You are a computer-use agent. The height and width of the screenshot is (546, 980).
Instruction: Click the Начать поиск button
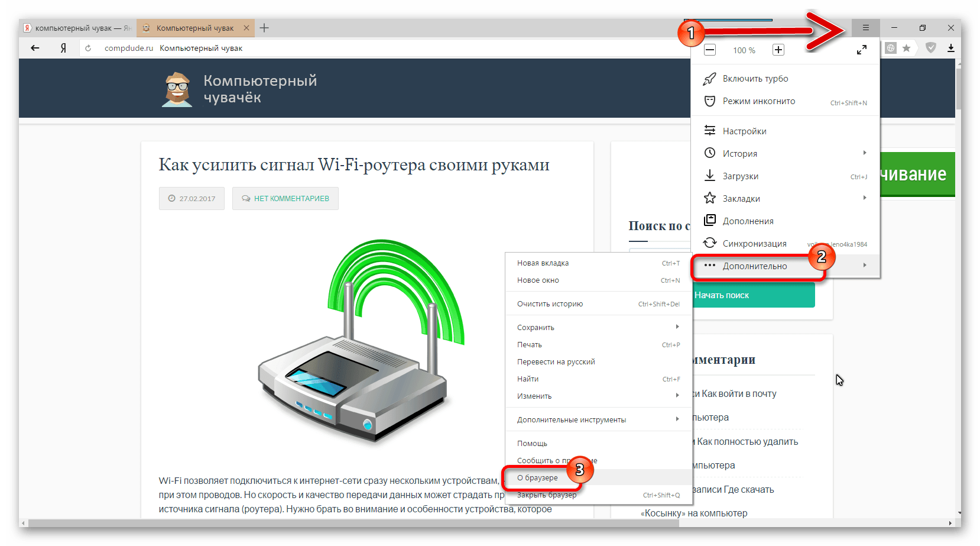[753, 295]
